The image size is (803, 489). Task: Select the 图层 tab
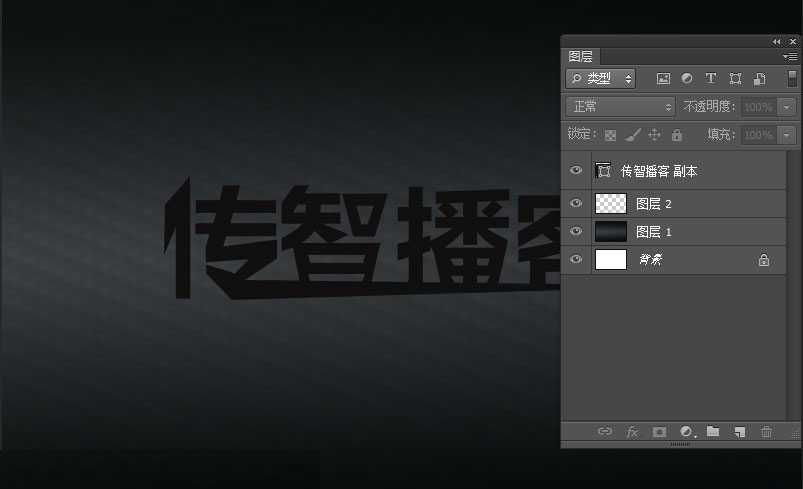[x=580, y=56]
